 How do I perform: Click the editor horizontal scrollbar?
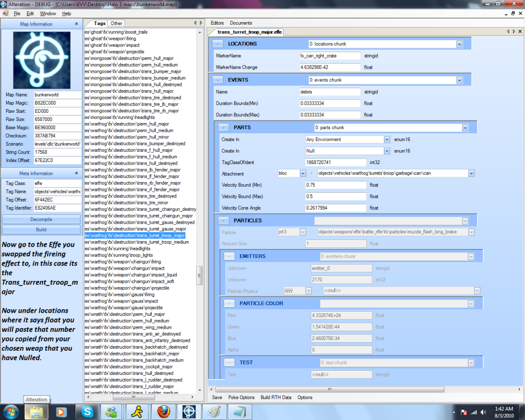330,389
